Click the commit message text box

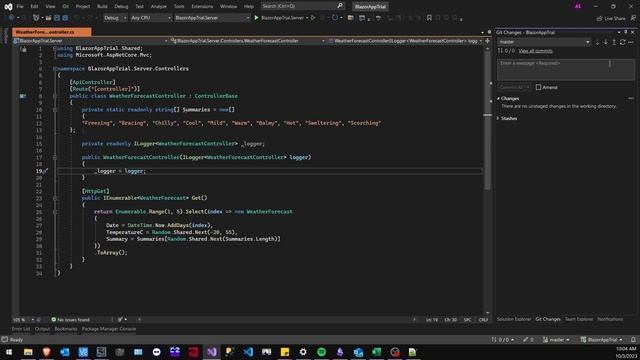click(x=566, y=70)
